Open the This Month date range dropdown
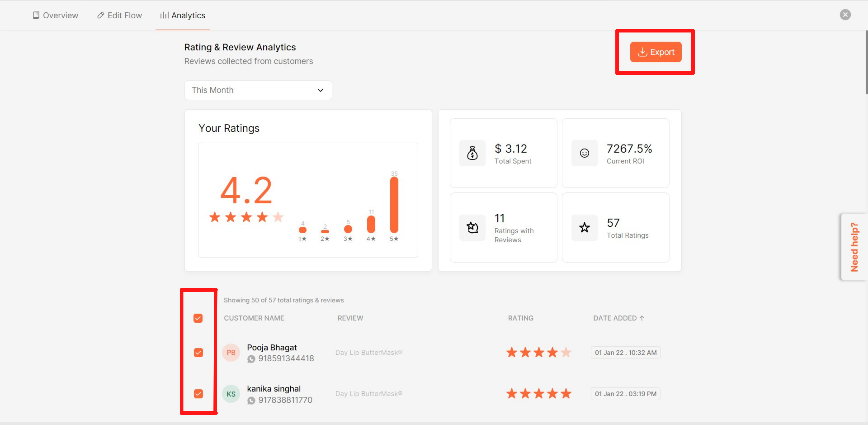 (x=258, y=90)
